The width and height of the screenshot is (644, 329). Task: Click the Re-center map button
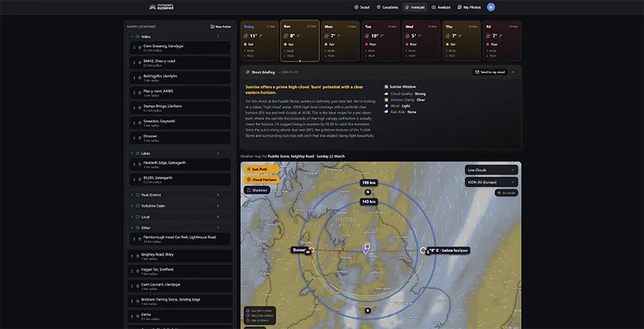coord(507,192)
